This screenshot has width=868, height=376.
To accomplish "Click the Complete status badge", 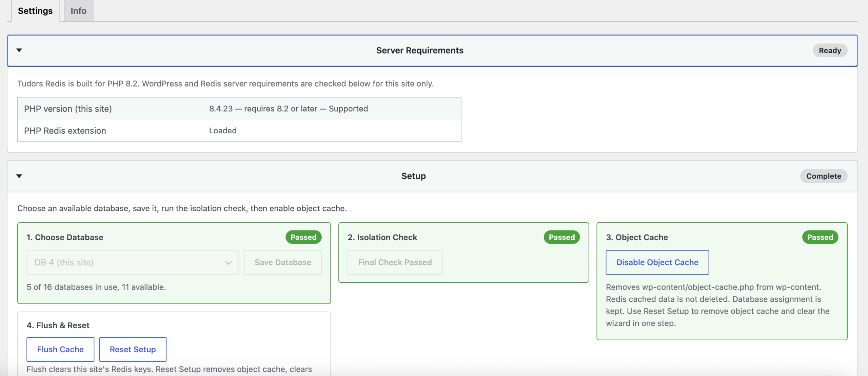I will (824, 176).
